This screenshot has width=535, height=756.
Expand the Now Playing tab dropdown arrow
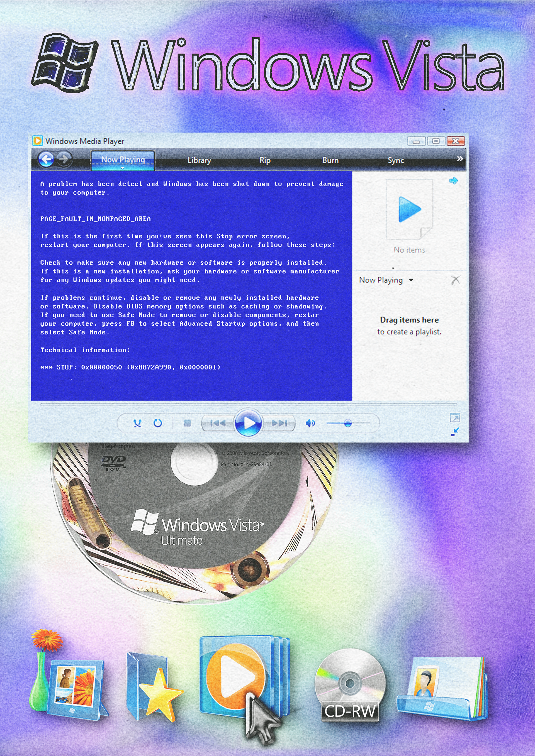tap(123, 168)
